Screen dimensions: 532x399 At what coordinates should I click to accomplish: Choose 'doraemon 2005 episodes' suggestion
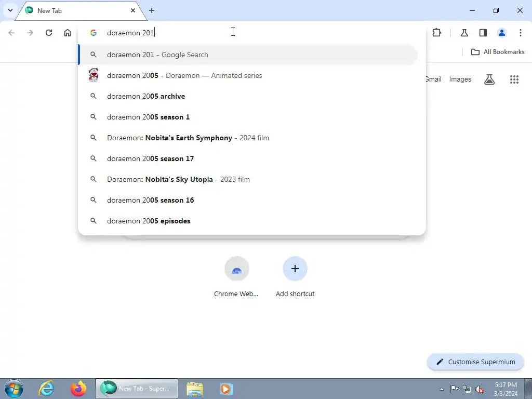248,221
